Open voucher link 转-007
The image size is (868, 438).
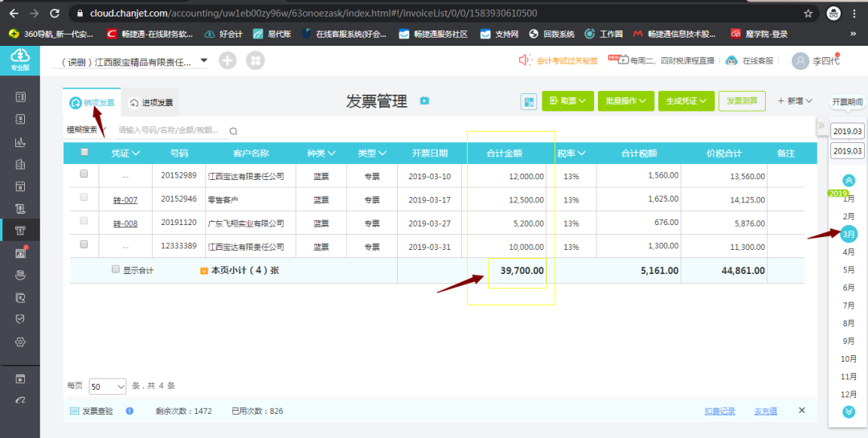point(125,200)
